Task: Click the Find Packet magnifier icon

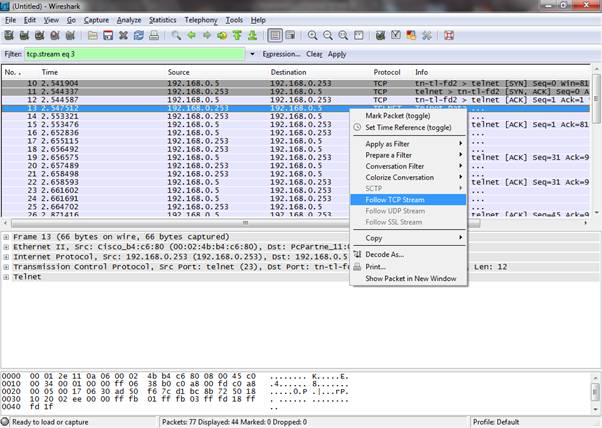Action: click(177, 36)
